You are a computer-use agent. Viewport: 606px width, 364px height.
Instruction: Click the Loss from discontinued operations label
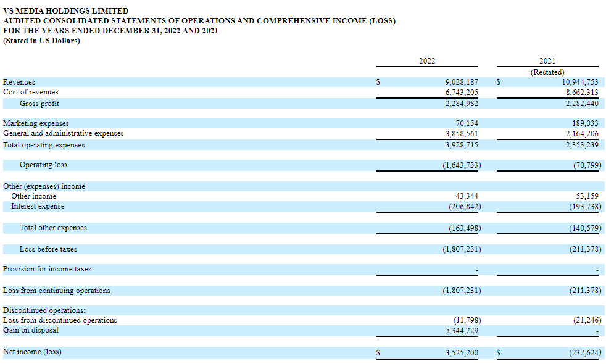coord(60,320)
